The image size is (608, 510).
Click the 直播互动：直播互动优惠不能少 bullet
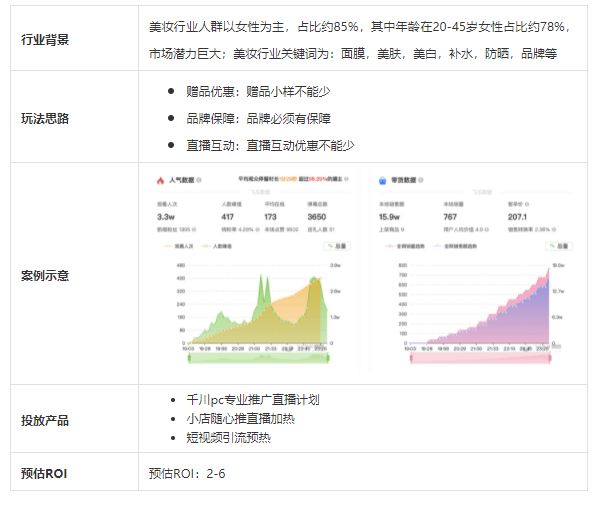270,145
